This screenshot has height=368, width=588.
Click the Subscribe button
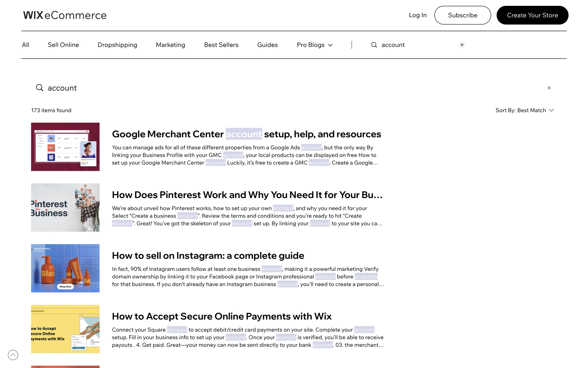[x=462, y=15]
